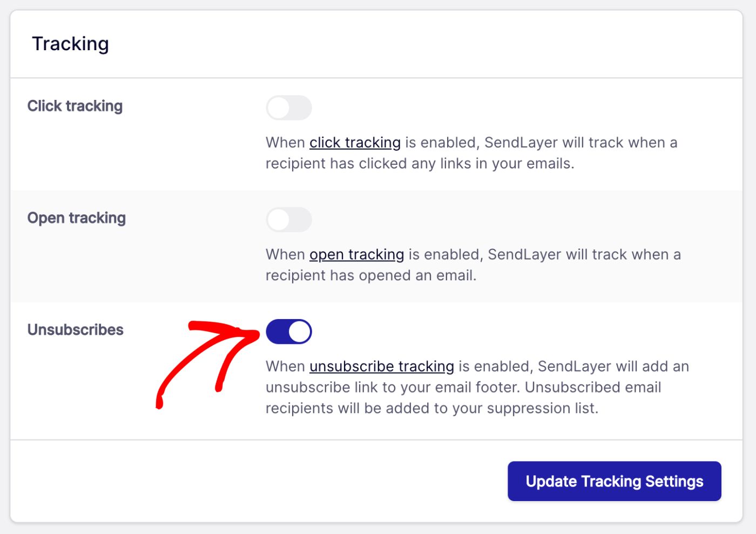756x534 pixels.
Task: Click the Unsubscribes toggle knob
Action: point(299,331)
